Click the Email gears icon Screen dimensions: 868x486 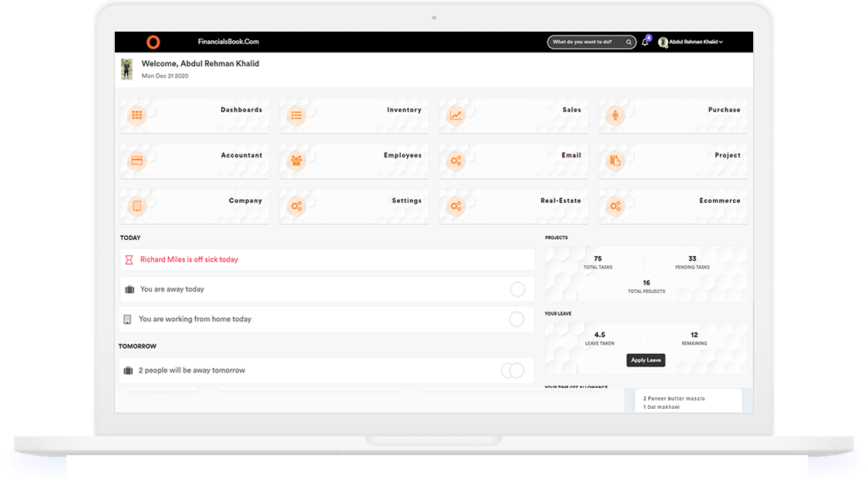point(456,160)
